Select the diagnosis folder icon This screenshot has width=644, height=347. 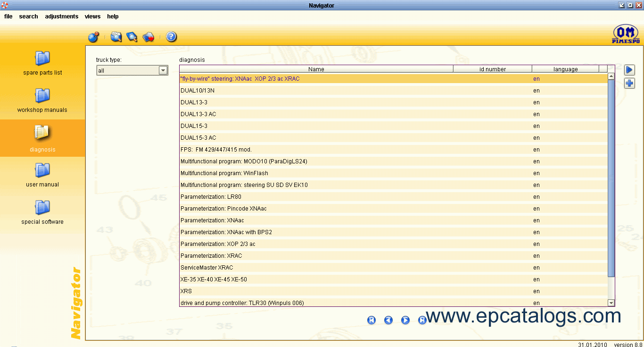42,133
